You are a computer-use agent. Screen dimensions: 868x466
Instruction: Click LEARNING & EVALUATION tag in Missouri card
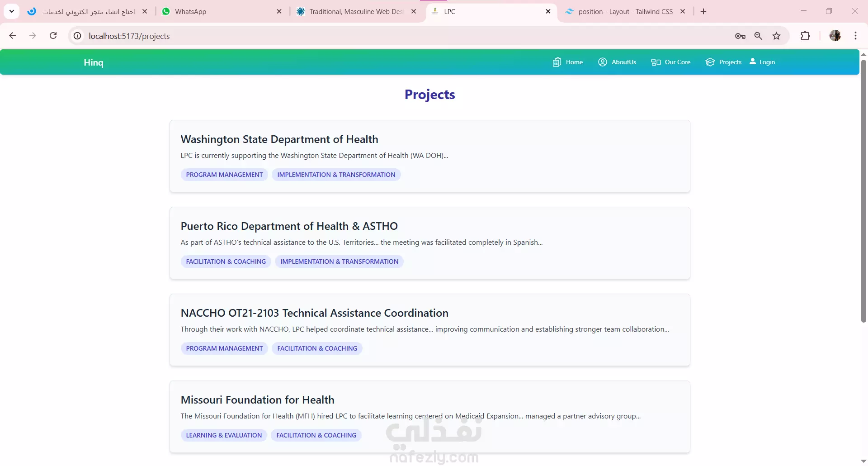[x=224, y=435]
